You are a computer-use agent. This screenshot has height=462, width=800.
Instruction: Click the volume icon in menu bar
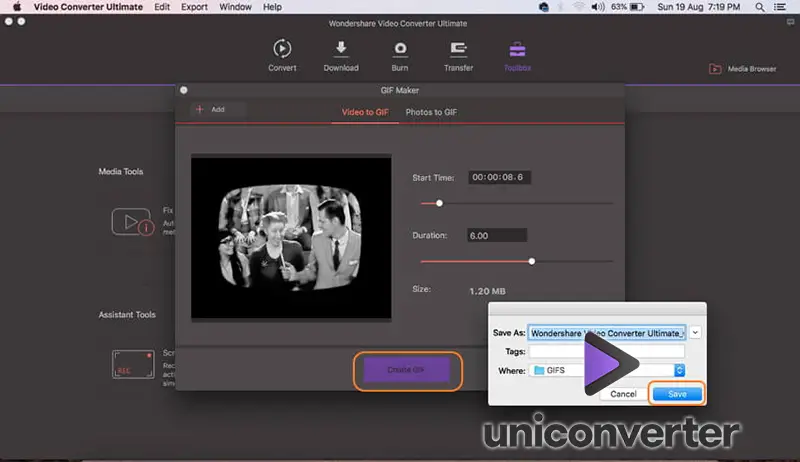tap(597, 7)
